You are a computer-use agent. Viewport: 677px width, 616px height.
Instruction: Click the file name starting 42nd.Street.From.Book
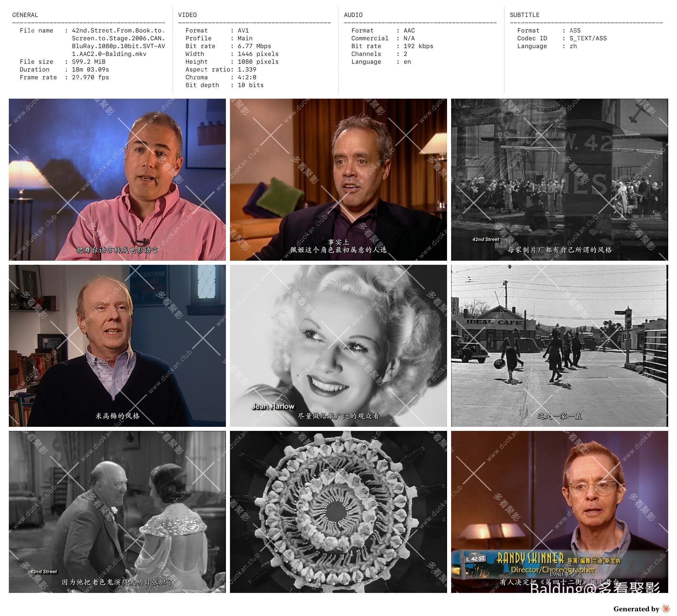pos(118,42)
